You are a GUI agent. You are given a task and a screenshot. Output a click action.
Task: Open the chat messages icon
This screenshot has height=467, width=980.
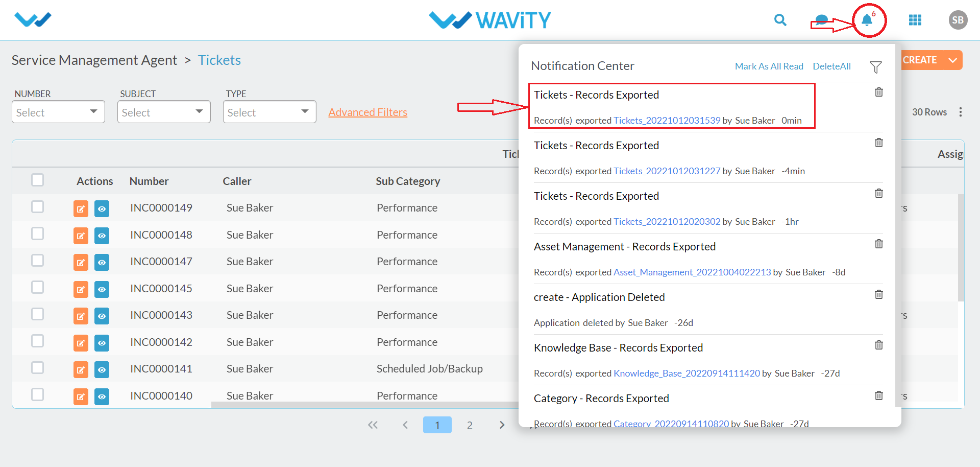(x=821, y=20)
